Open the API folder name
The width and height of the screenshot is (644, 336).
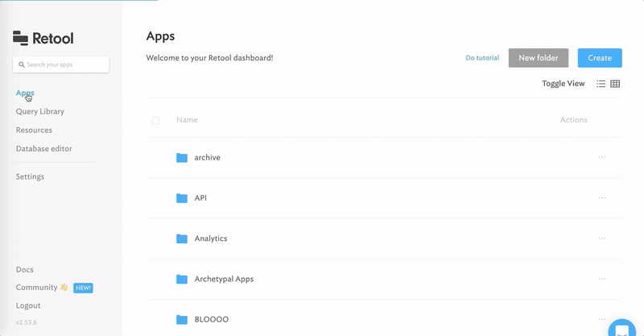pos(200,198)
